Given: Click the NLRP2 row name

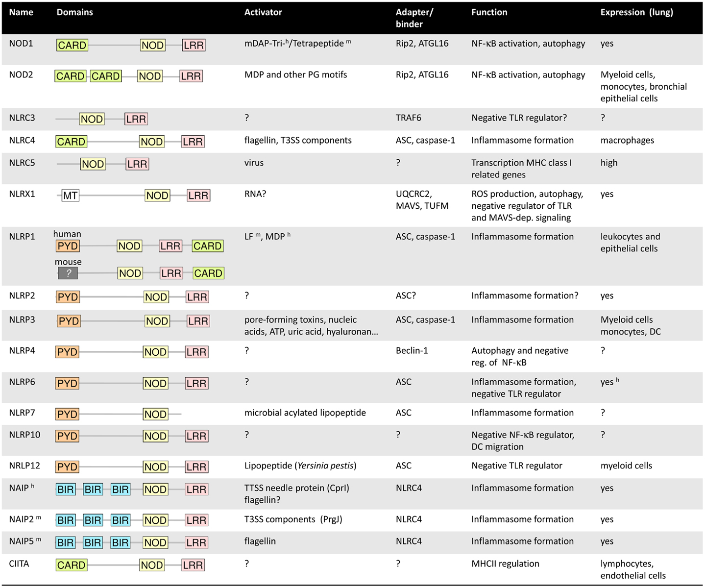Looking at the screenshot, I should pos(22,295).
